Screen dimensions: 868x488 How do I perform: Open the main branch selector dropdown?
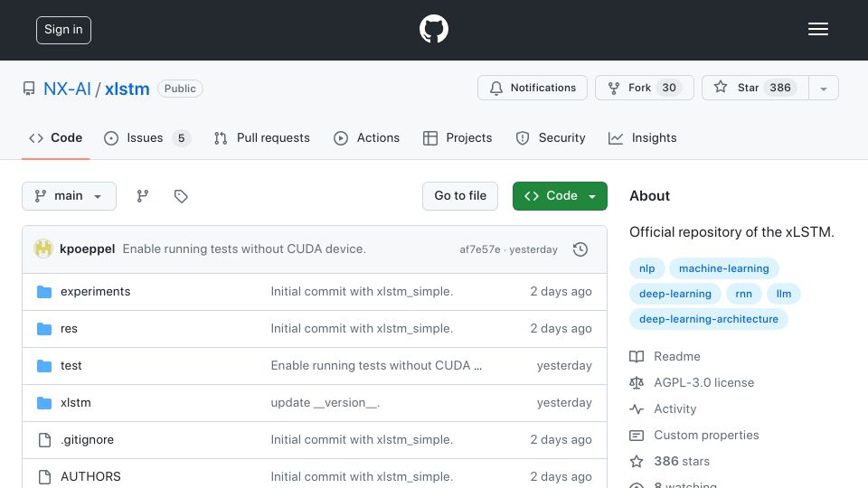[x=70, y=196]
